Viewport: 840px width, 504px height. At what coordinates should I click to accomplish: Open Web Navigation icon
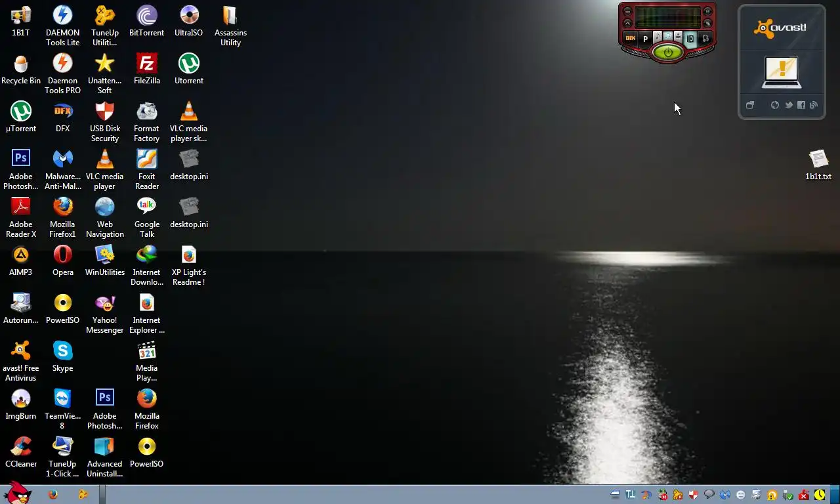pos(105,217)
